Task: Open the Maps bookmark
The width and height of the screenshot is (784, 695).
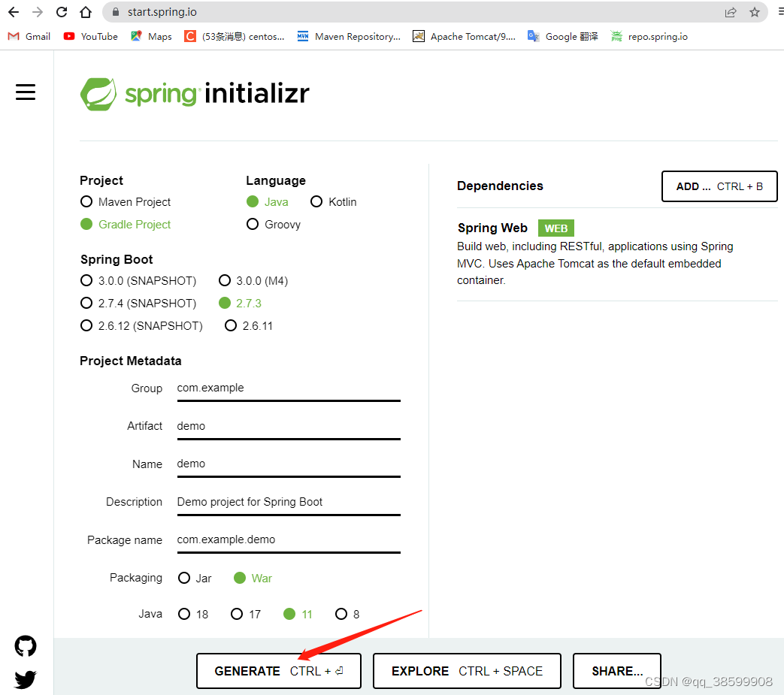Action: coord(151,37)
